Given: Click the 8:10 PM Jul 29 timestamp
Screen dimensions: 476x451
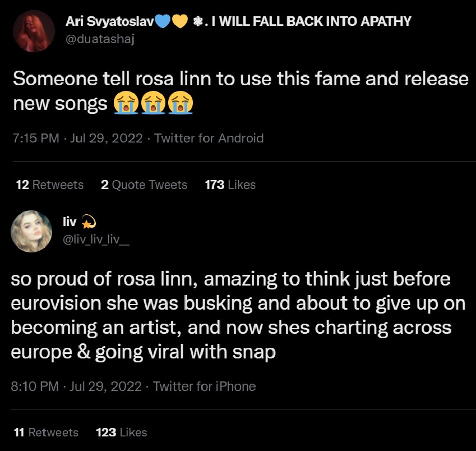Looking at the screenshot, I should tap(77, 386).
